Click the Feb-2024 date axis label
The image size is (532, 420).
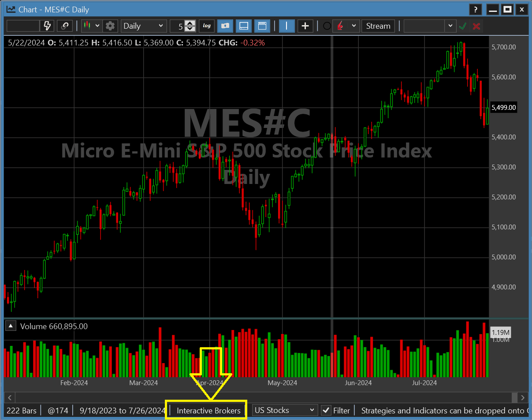pyautogui.click(x=74, y=382)
